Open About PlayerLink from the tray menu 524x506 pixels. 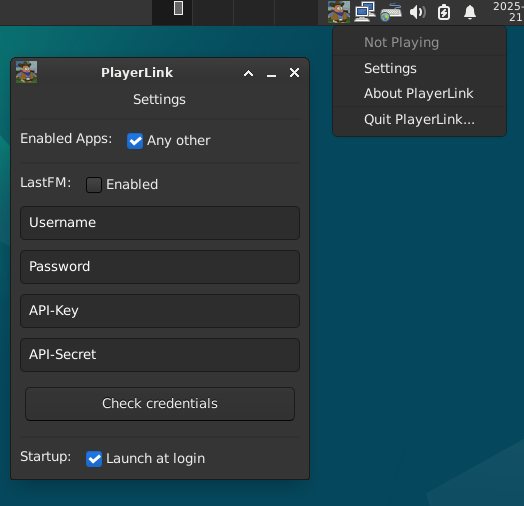click(x=419, y=94)
